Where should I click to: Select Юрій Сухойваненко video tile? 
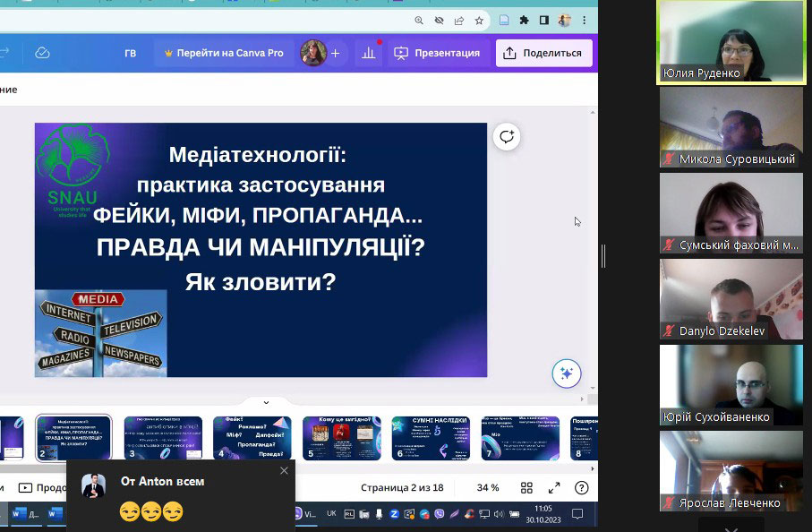(731, 385)
